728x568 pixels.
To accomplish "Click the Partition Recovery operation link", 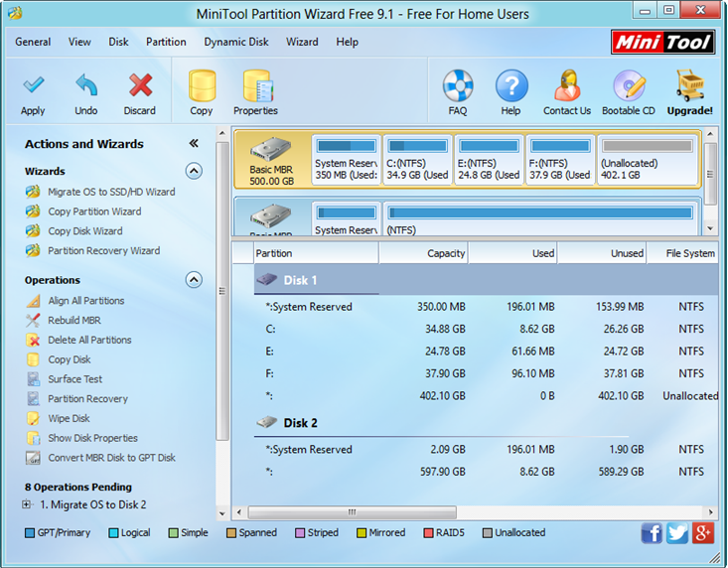I will click(x=88, y=399).
